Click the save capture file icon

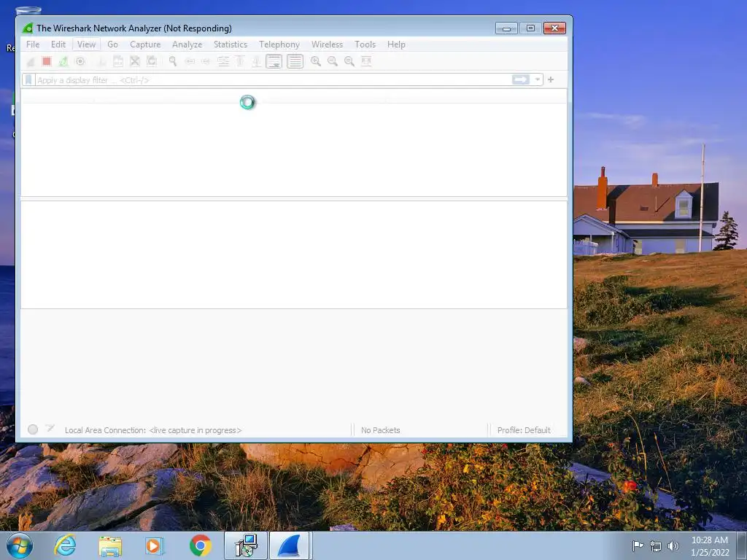click(x=117, y=61)
